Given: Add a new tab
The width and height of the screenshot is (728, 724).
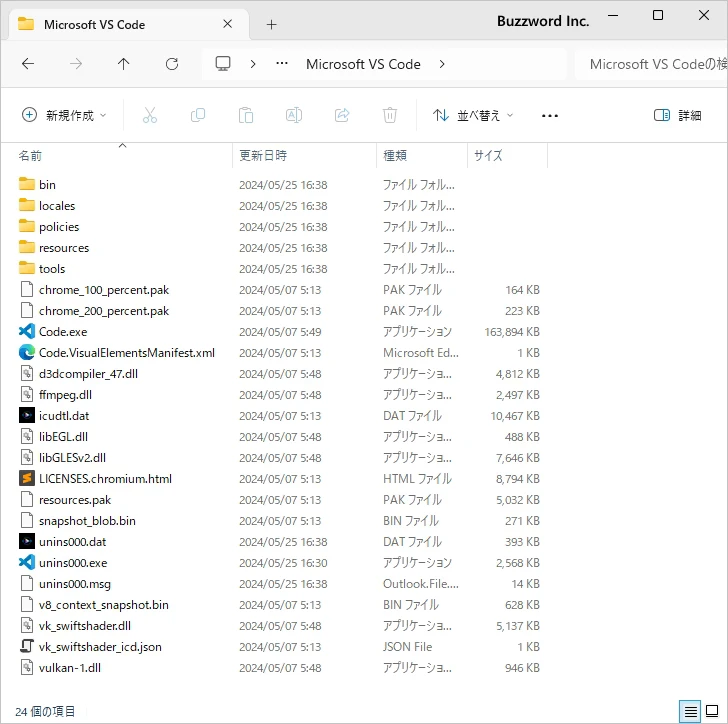Looking at the screenshot, I should point(271,25).
